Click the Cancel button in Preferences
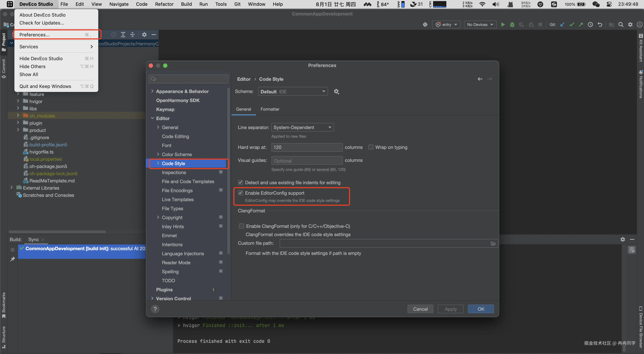This screenshot has height=354, width=644. coord(420,309)
